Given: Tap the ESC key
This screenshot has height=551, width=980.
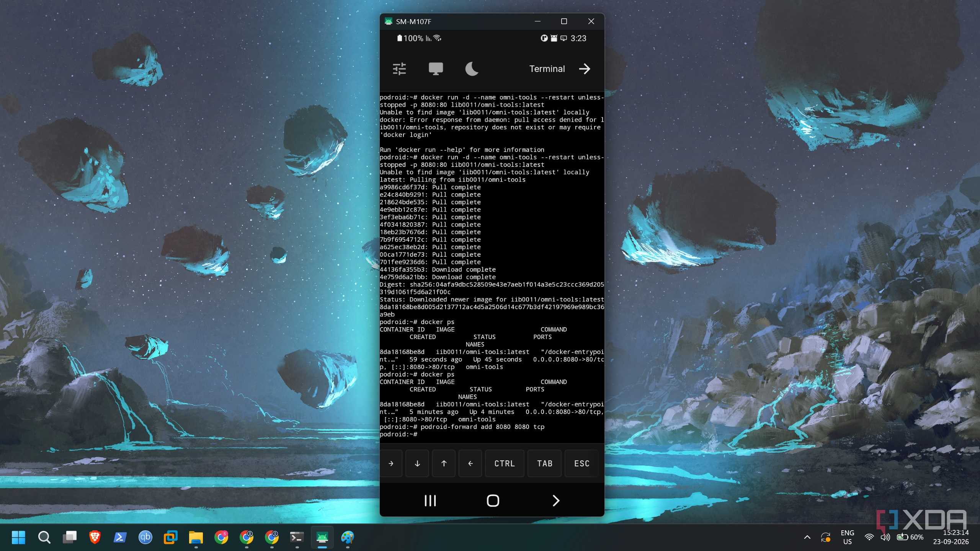Looking at the screenshot, I should [582, 463].
